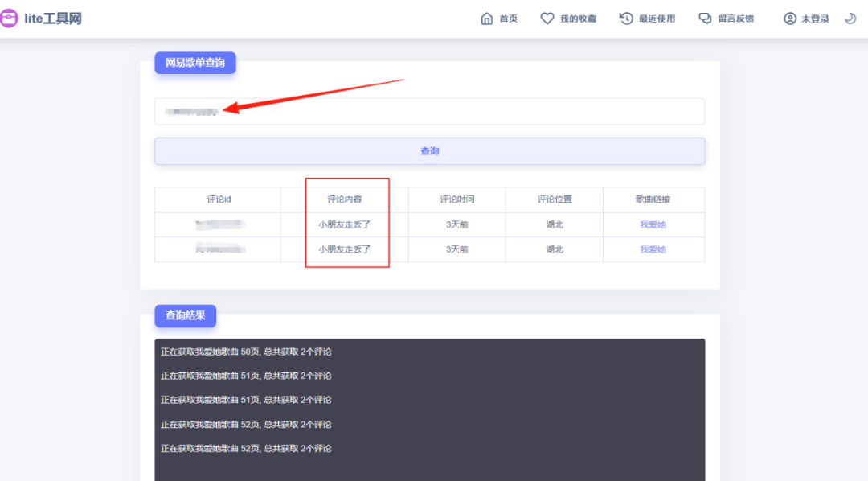Click the 网易歌单查询 section title tag
The width and height of the screenshot is (868, 481).
[x=194, y=63]
